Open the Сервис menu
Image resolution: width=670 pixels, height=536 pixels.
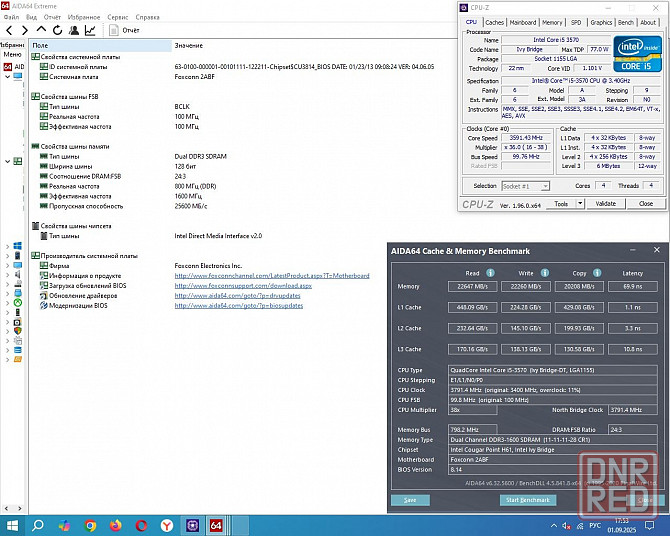pyautogui.click(x=117, y=17)
